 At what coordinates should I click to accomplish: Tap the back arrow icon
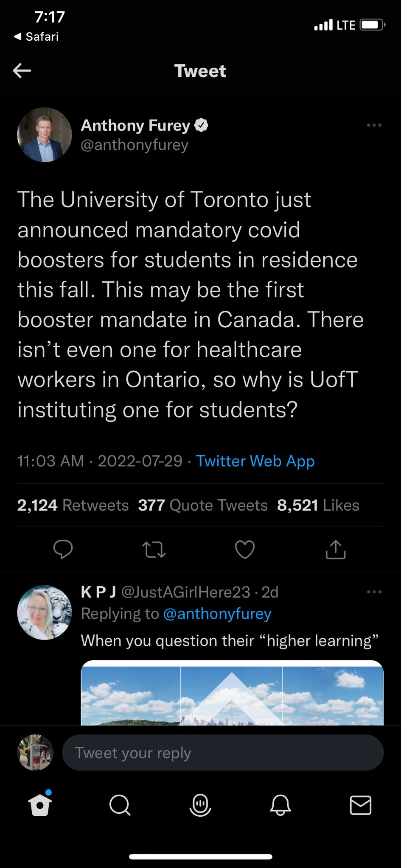22,71
